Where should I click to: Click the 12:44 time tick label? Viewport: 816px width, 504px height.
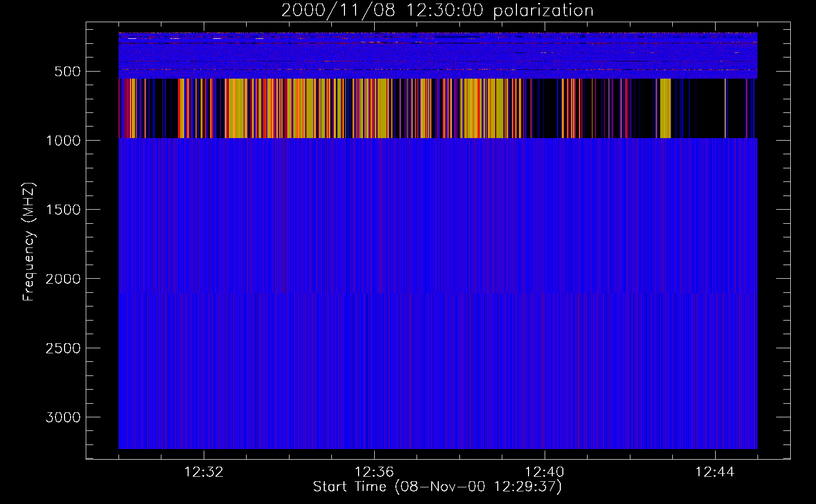[x=715, y=472]
